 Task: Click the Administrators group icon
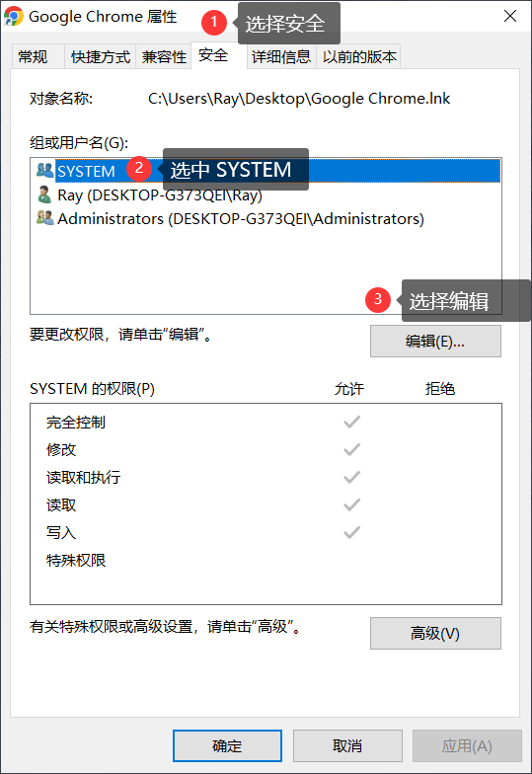point(45,218)
